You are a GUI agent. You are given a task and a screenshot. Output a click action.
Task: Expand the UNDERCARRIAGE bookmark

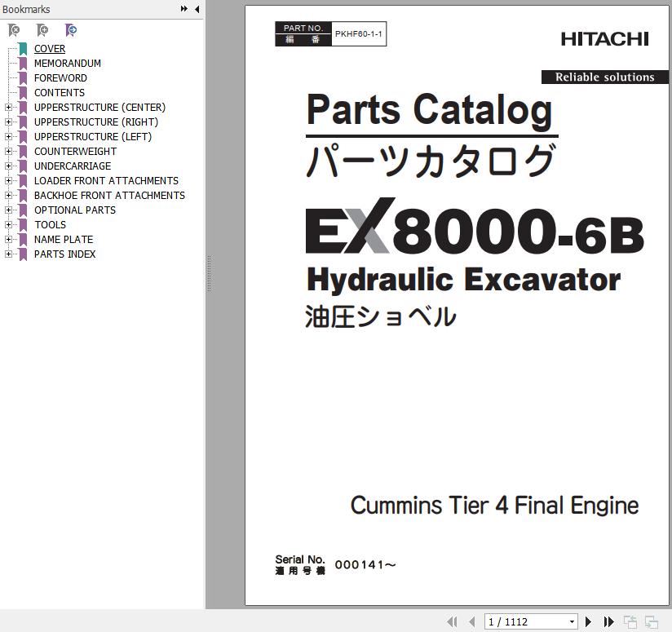[8, 166]
